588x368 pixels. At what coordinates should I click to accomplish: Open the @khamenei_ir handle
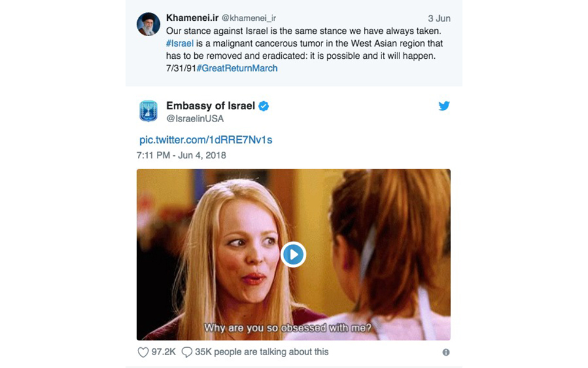tap(244, 18)
